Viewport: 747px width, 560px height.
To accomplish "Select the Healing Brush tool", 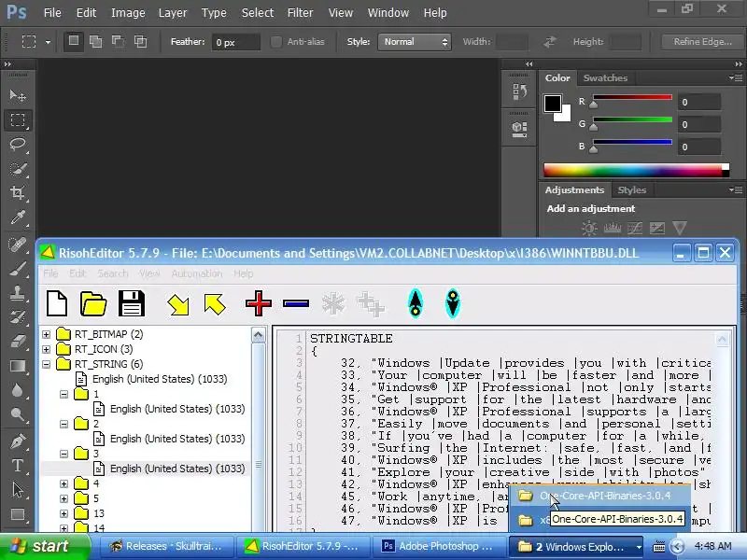I will [18, 245].
